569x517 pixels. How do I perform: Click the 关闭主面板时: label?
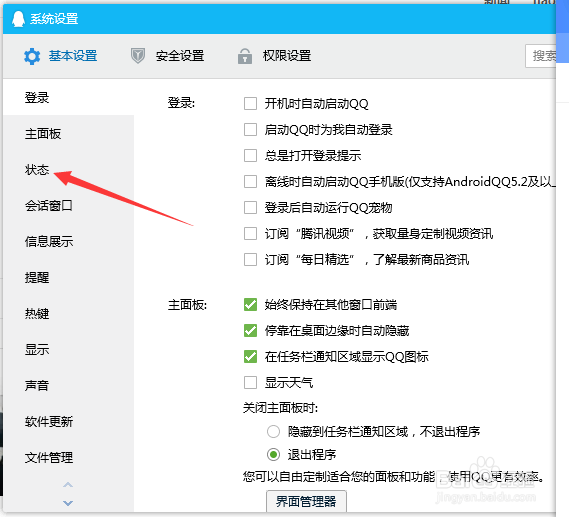tap(280, 408)
